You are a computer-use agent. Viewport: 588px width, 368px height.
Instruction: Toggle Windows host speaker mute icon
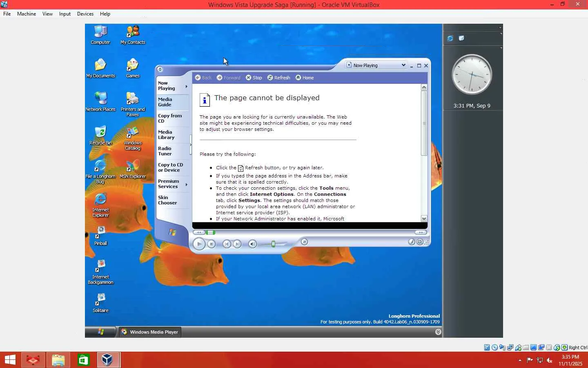point(550,360)
